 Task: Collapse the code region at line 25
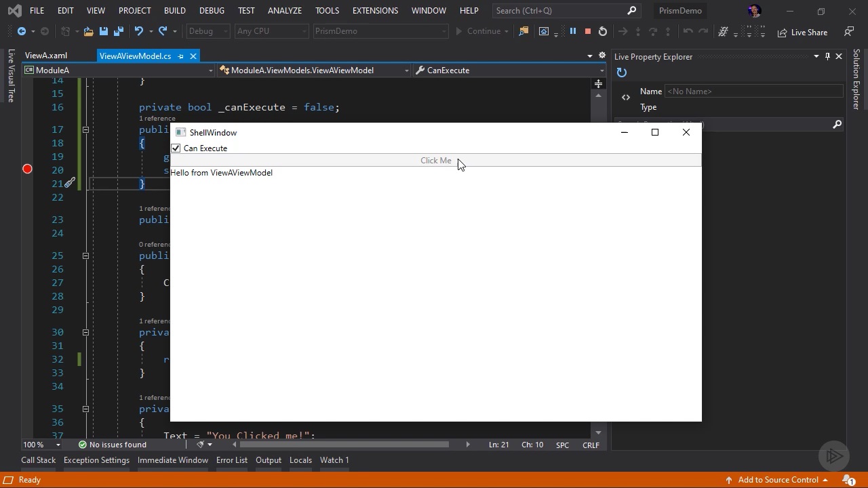pyautogui.click(x=85, y=256)
